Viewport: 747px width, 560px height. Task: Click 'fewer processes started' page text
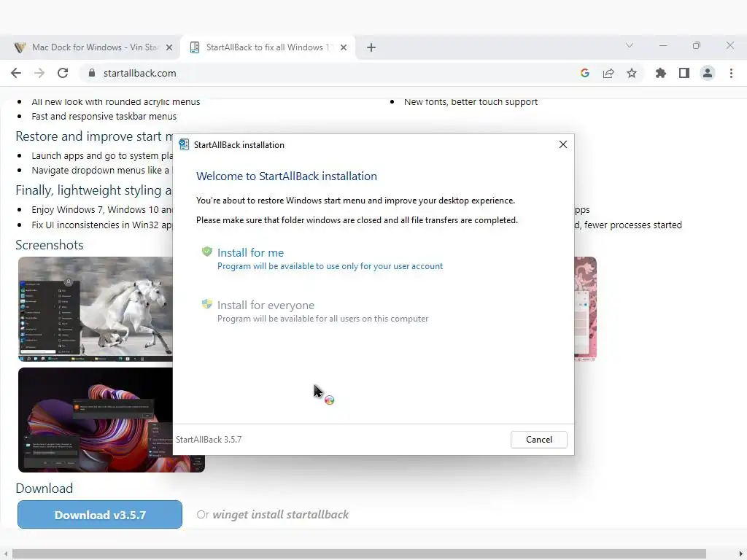[x=633, y=225]
